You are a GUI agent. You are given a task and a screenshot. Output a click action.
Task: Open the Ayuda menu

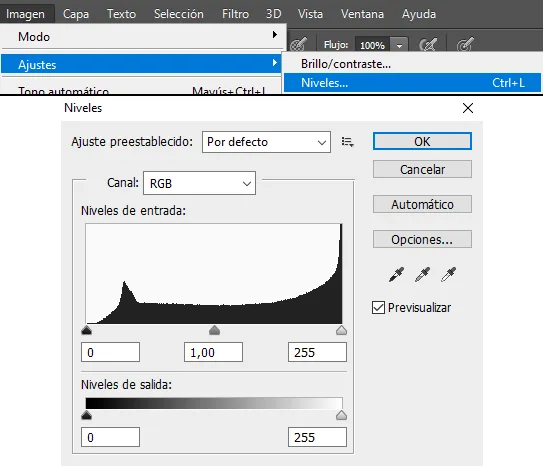point(419,14)
